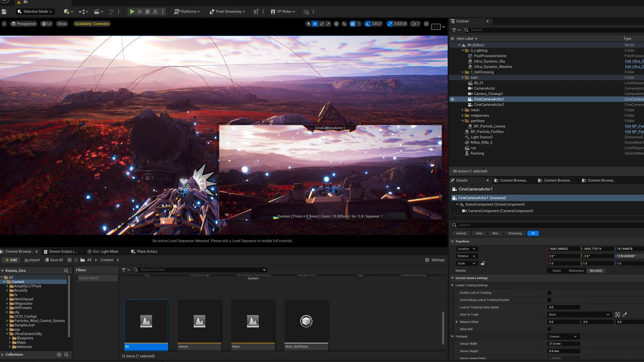Select the scale transform tool
Screen dimensions: 644x362
328,24
